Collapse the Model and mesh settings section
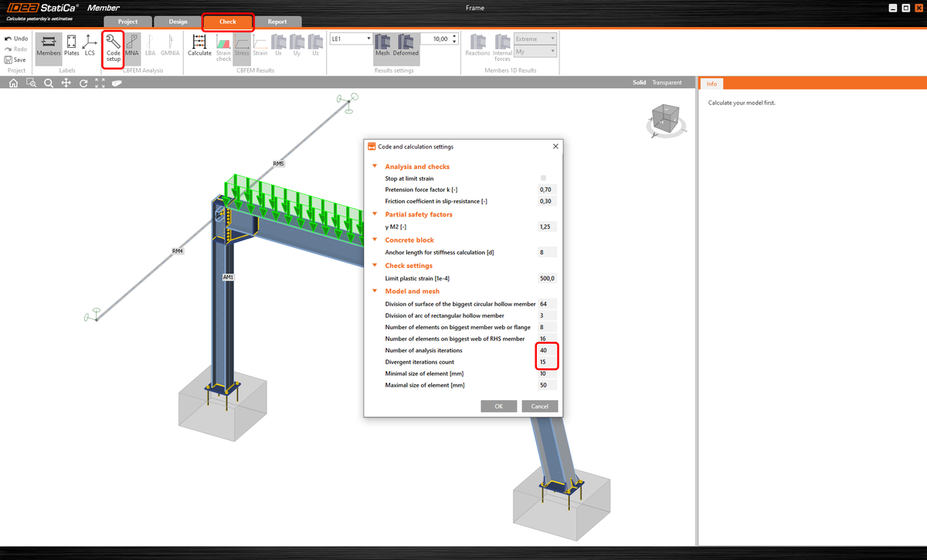 (375, 290)
